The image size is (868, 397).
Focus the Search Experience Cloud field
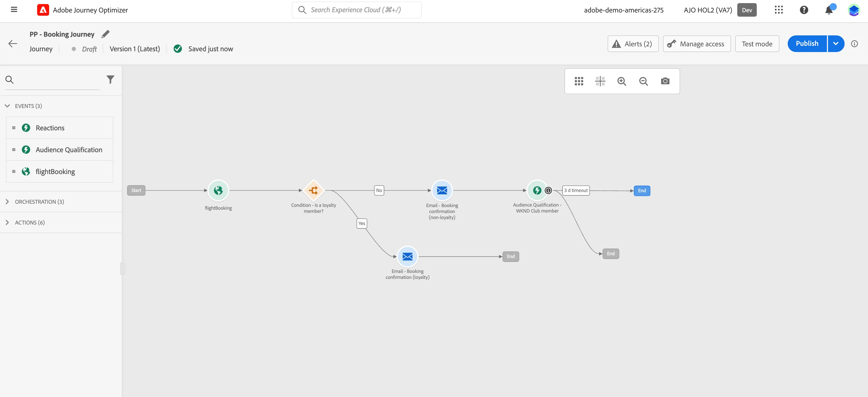point(357,10)
